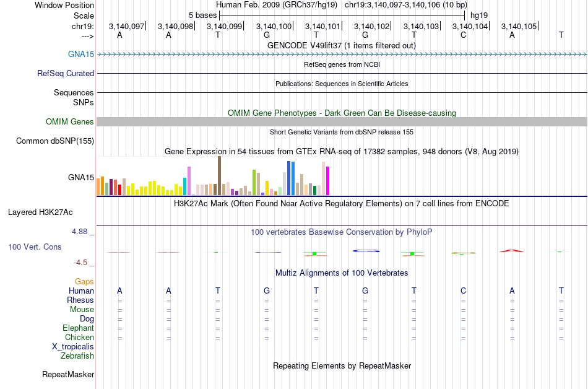Open the RefSeq Curated track label

(x=66, y=73)
